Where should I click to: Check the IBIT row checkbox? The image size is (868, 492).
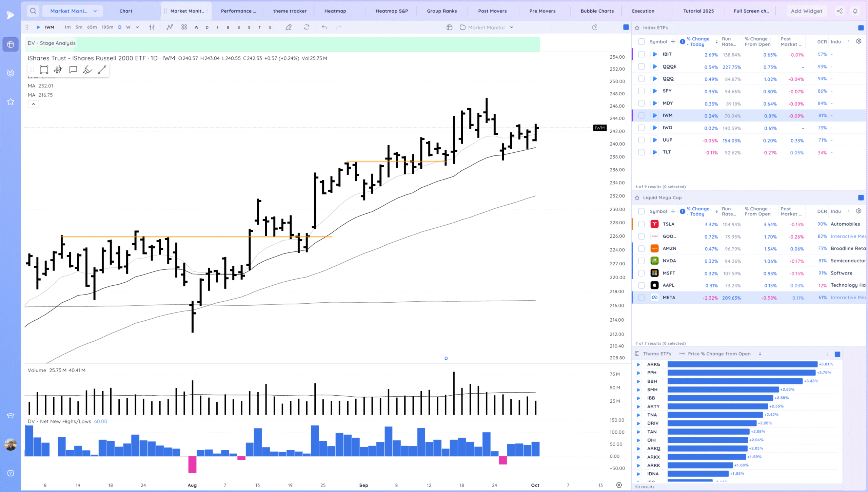pyautogui.click(x=641, y=54)
